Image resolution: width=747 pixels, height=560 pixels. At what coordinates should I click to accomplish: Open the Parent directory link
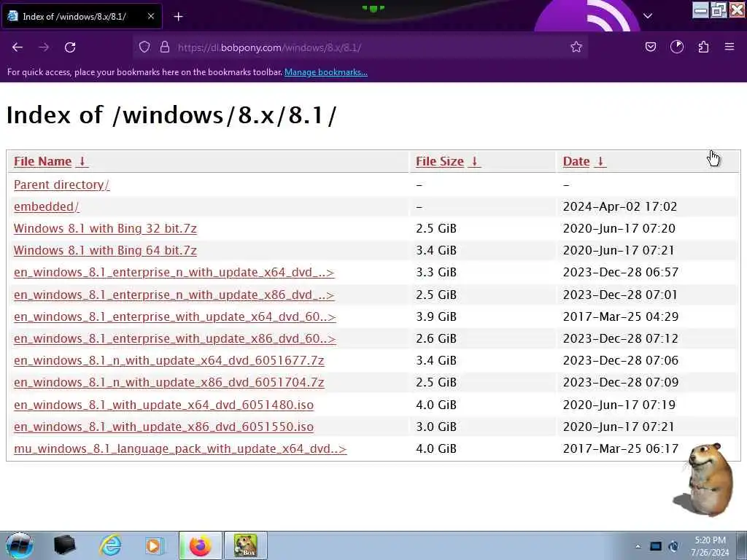coord(61,184)
